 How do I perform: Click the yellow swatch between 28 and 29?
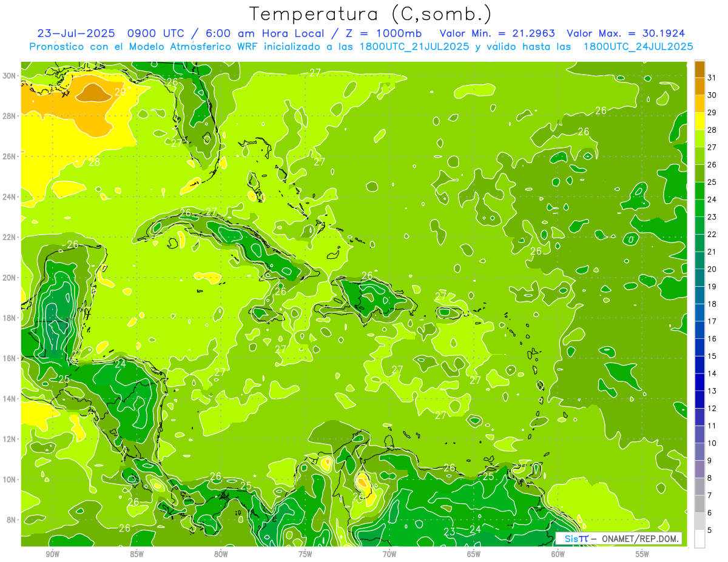click(699, 121)
